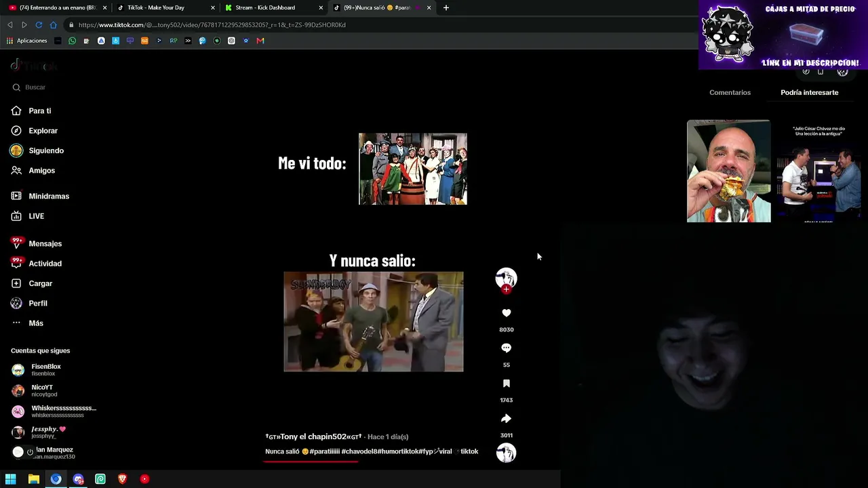The image size is (868, 488).
Task: Click the tiktok.com address bar
Action: pyautogui.click(x=380, y=25)
